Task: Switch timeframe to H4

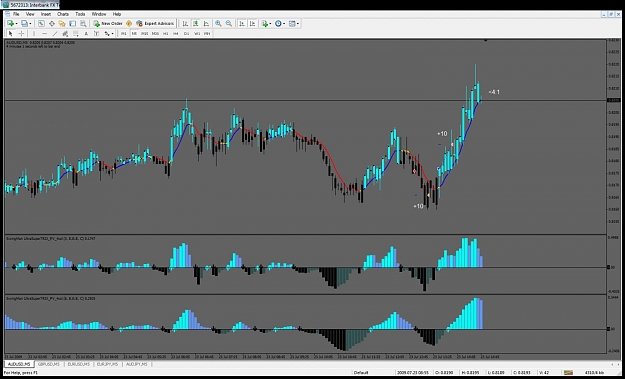Action: (x=176, y=33)
